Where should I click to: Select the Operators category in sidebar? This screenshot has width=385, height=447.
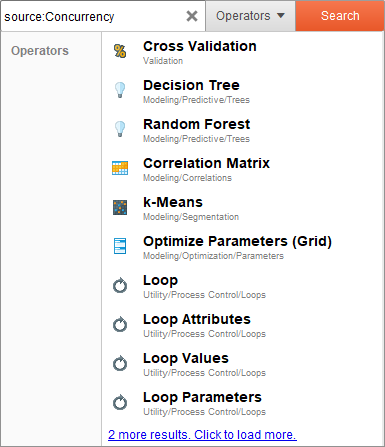click(40, 51)
